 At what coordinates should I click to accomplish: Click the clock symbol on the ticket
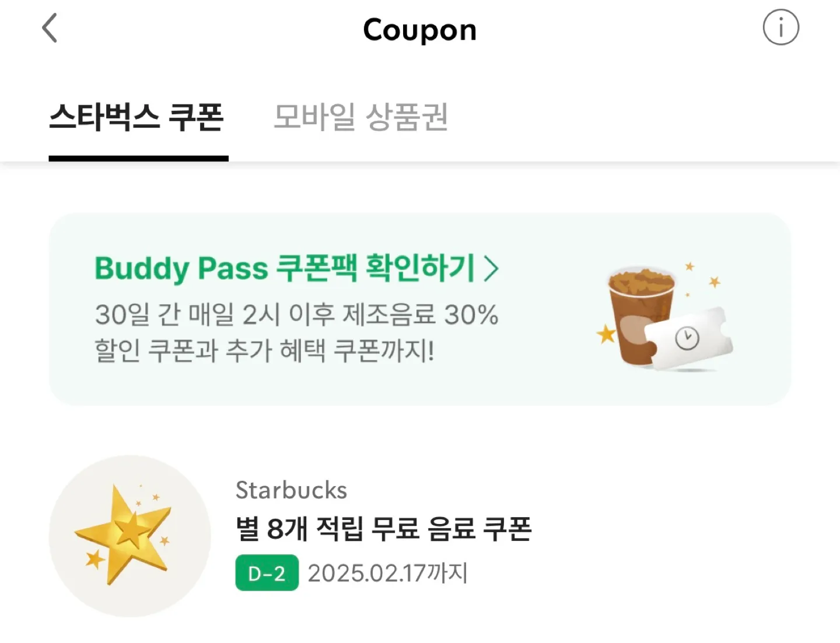tap(687, 338)
